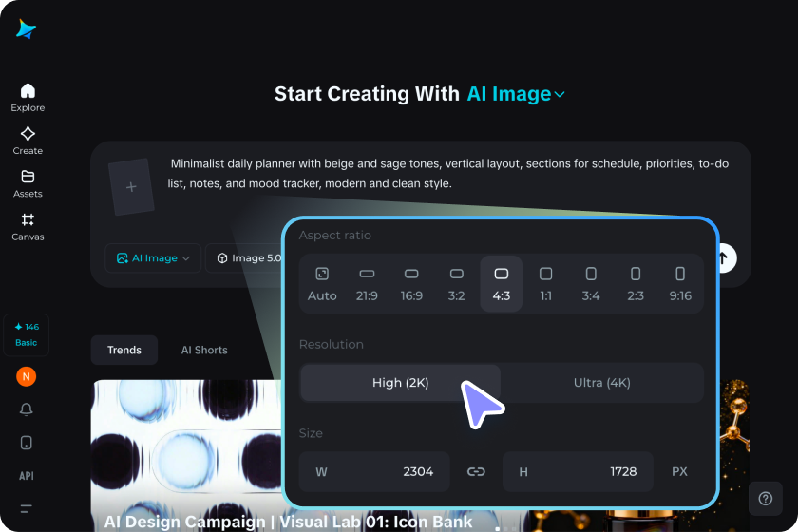Switch to the AI Shorts tab
The image size is (798, 532).
[204, 350]
